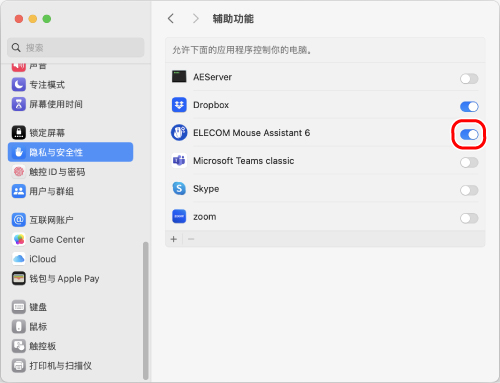
Task: Select 打印机与扫描仪 label
Action: pyautogui.click(x=60, y=366)
